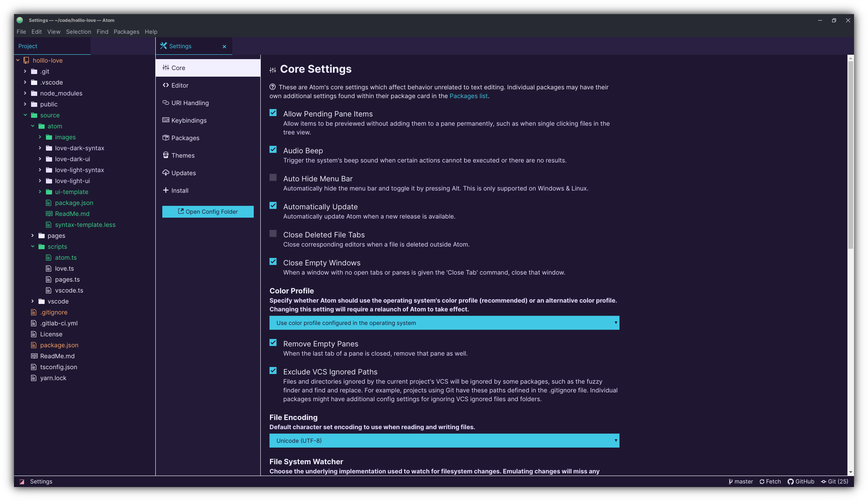The height and width of the screenshot is (501, 868).
Task: Click the git branch icon beside master
Action: (x=731, y=482)
